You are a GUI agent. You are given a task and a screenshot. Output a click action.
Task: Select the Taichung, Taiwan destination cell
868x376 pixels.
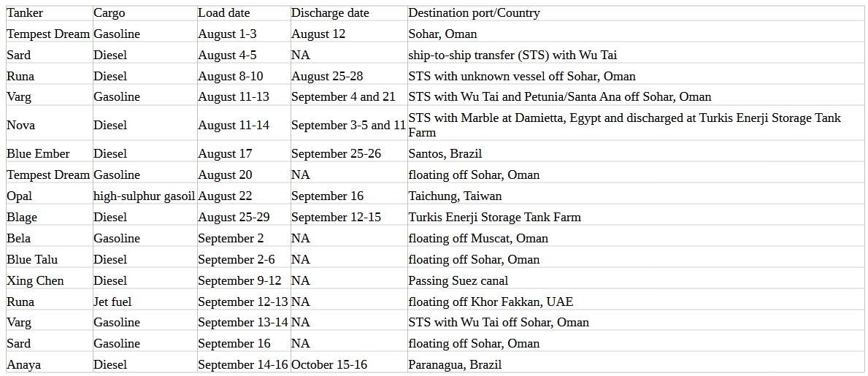(x=455, y=196)
